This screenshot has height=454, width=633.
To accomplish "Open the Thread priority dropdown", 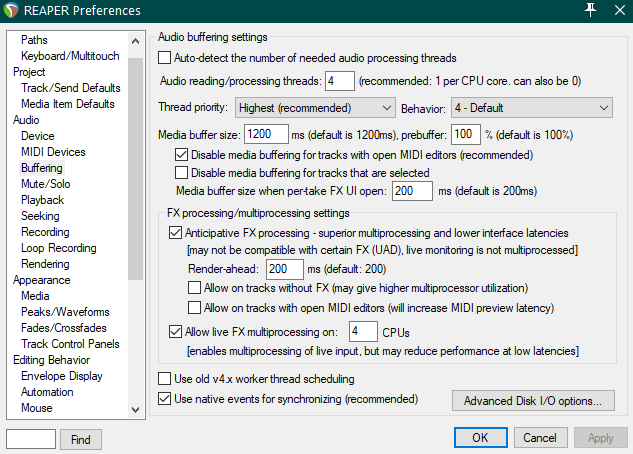I will tap(316, 107).
